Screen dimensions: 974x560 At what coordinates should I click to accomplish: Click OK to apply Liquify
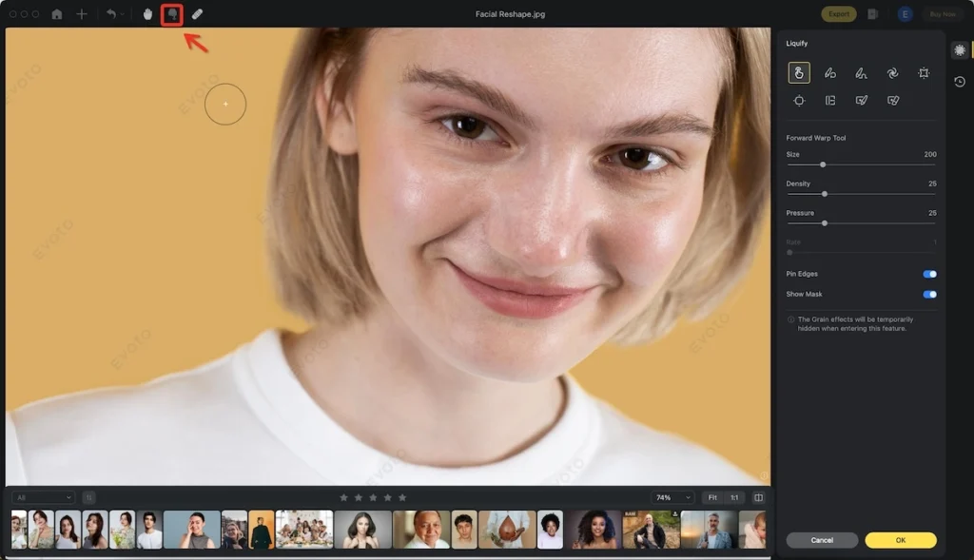900,540
